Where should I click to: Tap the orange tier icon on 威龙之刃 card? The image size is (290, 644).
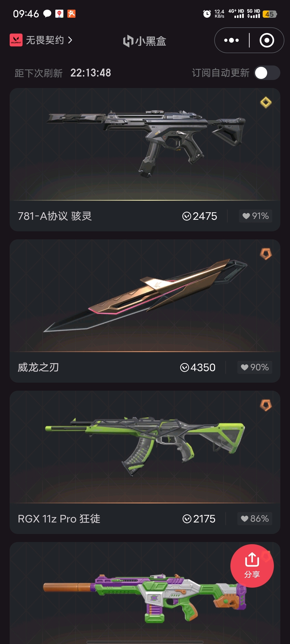tap(266, 254)
